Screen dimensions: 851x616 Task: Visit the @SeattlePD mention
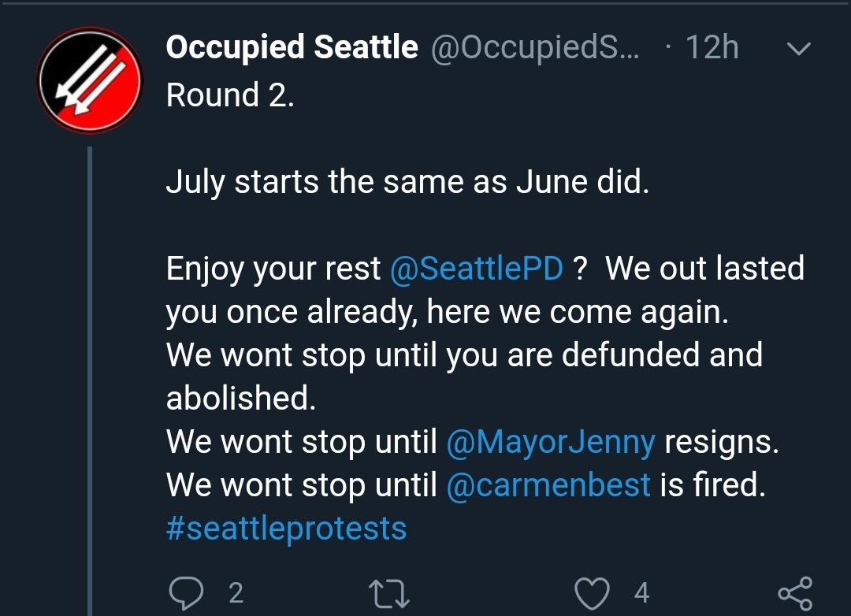(477, 269)
